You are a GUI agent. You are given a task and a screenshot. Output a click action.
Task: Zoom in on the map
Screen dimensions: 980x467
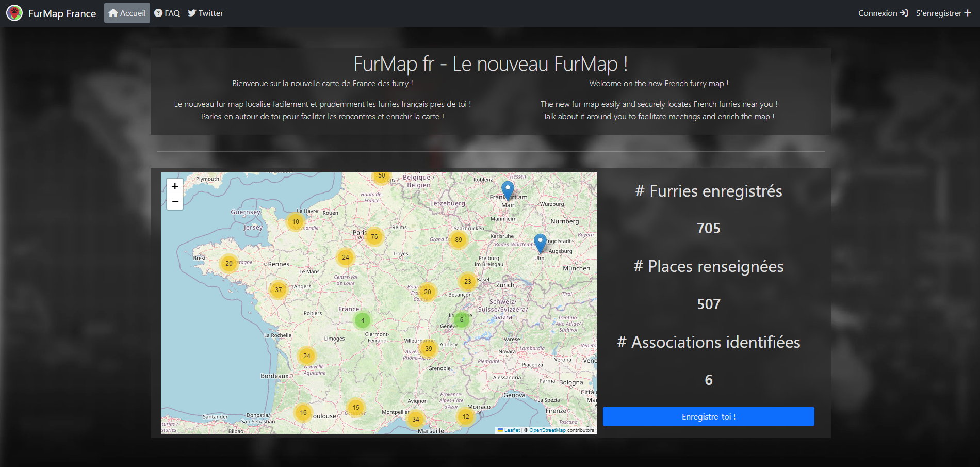pyautogui.click(x=175, y=186)
